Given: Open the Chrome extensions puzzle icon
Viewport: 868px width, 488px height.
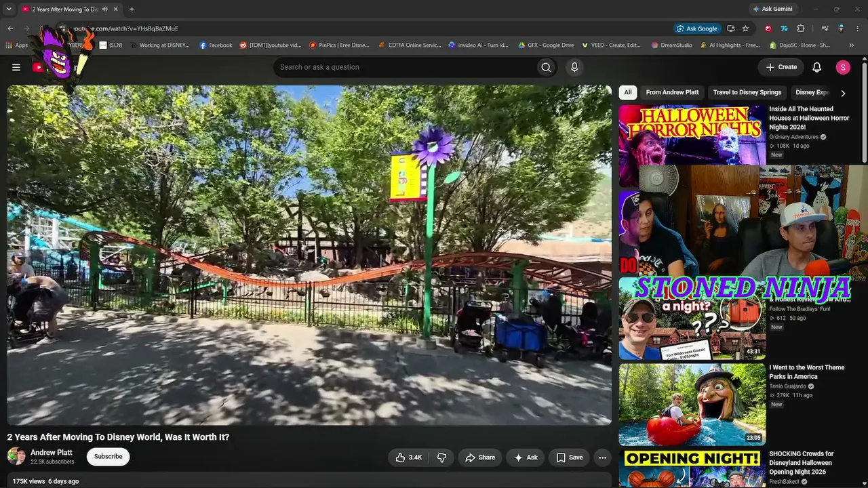Looking at the screenshot, I should coord(801,28).
